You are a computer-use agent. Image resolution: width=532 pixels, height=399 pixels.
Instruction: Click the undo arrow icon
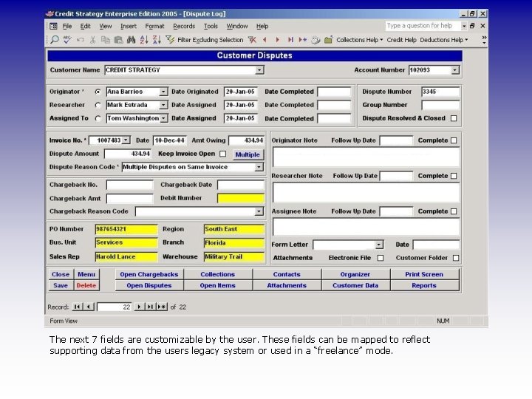coord(80,40)
